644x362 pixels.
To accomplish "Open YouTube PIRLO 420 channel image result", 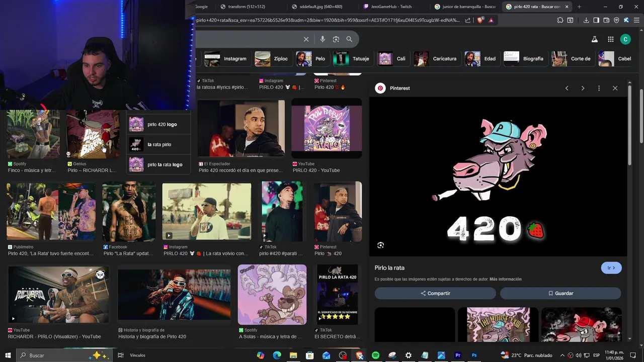I will point(327,128).
